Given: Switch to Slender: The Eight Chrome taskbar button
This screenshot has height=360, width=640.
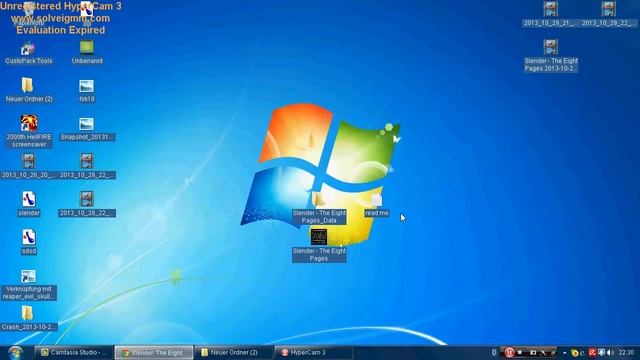Looking at the screenshot, I should pyautogui.click(x=154, y=353).
